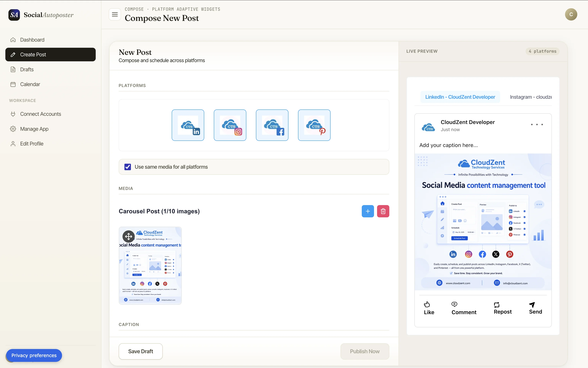588x368 pixels.
Task: Toggle the Facebook platform account tile
Action: (272, 125)
